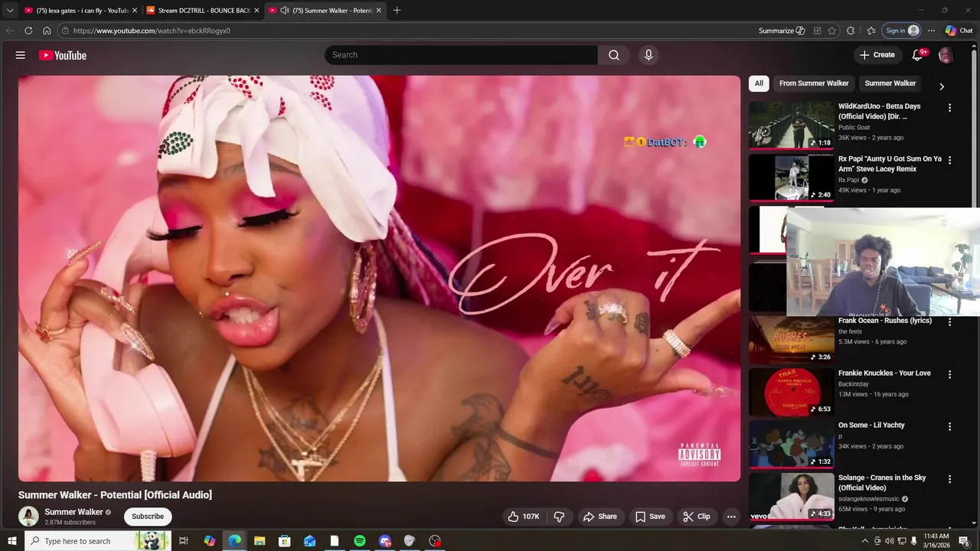This screenshot has height=551, width=980.
Task: Open Edge settings and more ellipsis
Action: 931,31
